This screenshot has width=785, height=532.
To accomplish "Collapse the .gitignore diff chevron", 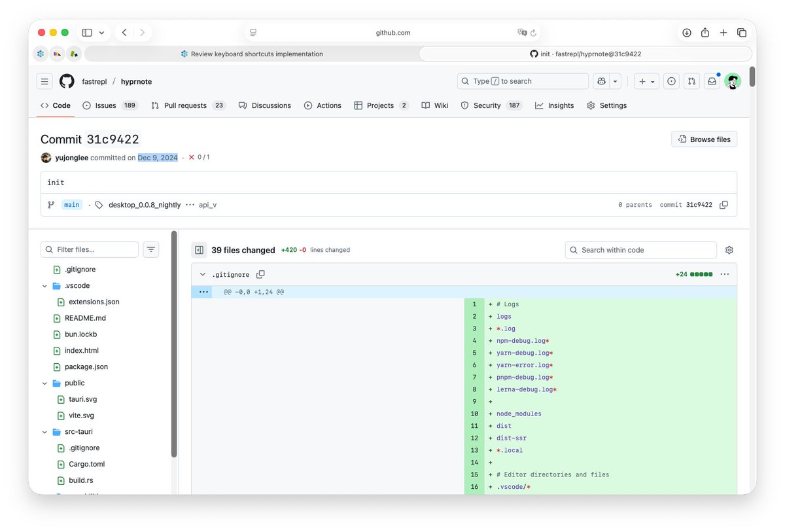I will point(203,275).
